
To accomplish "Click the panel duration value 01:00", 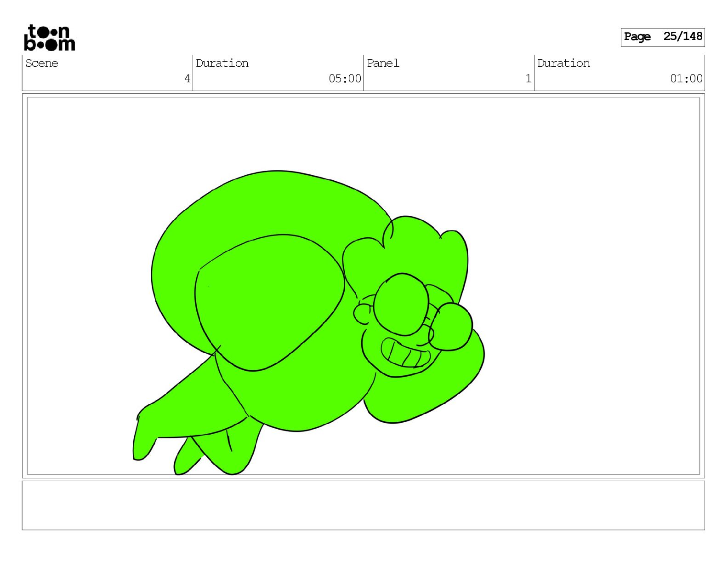I will point(686,79).
